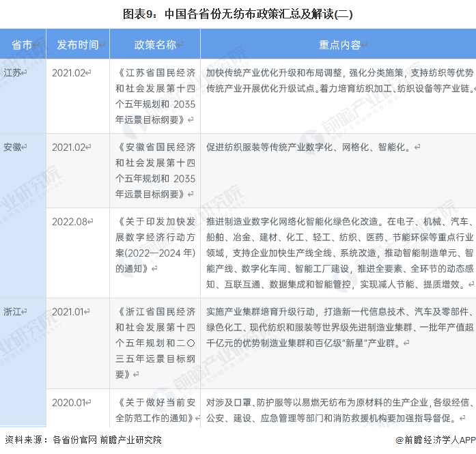This screenshot has width=476, height=454.
Task: Click the 2021.02 date in the 江苏 row
Action: (x=68, y=73)
